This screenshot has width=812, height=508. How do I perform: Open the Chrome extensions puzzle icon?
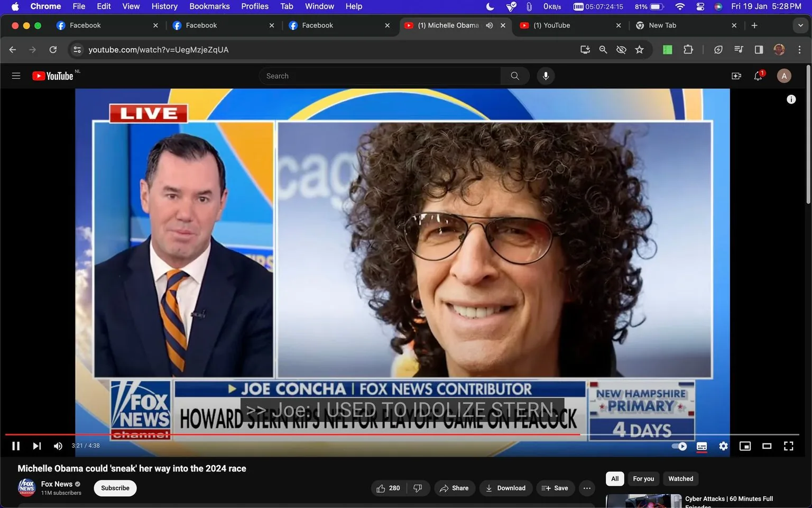[688, 49]
